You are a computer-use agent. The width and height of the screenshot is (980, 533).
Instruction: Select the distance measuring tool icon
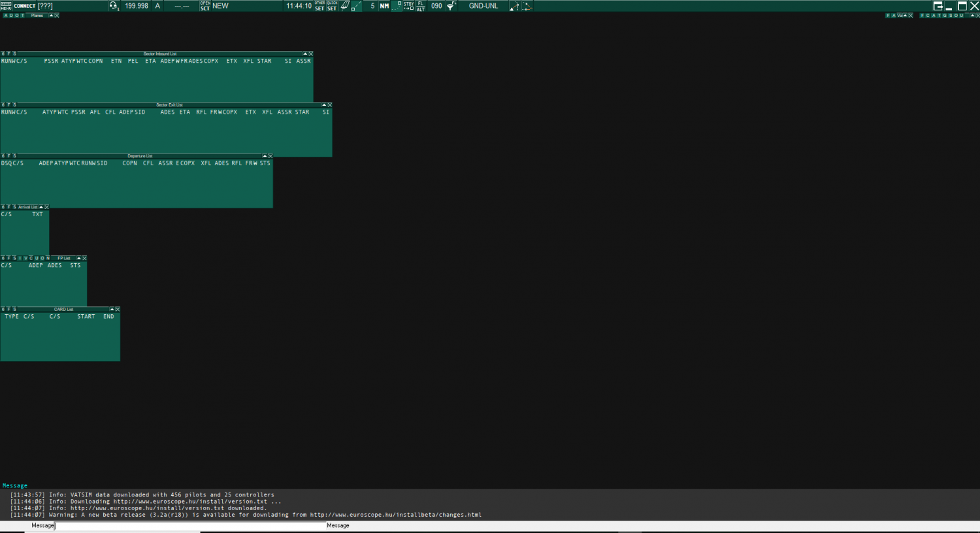pos(357,6)
